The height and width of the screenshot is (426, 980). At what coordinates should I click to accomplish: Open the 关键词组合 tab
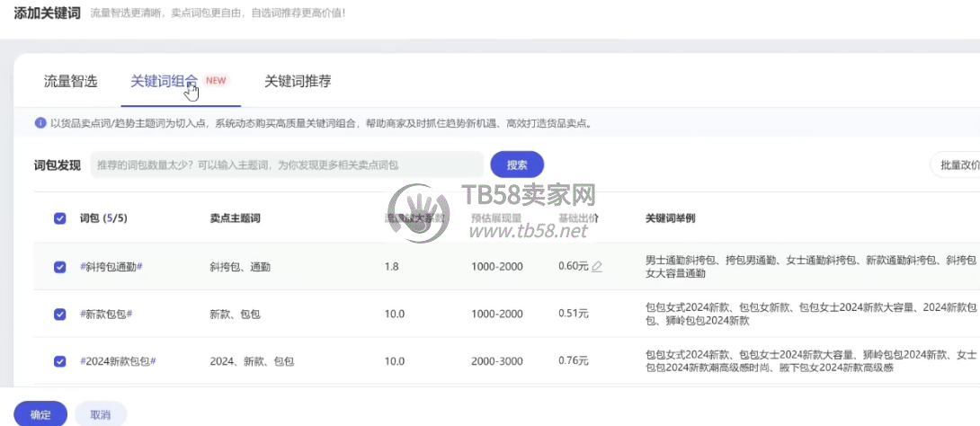point(164,81)
